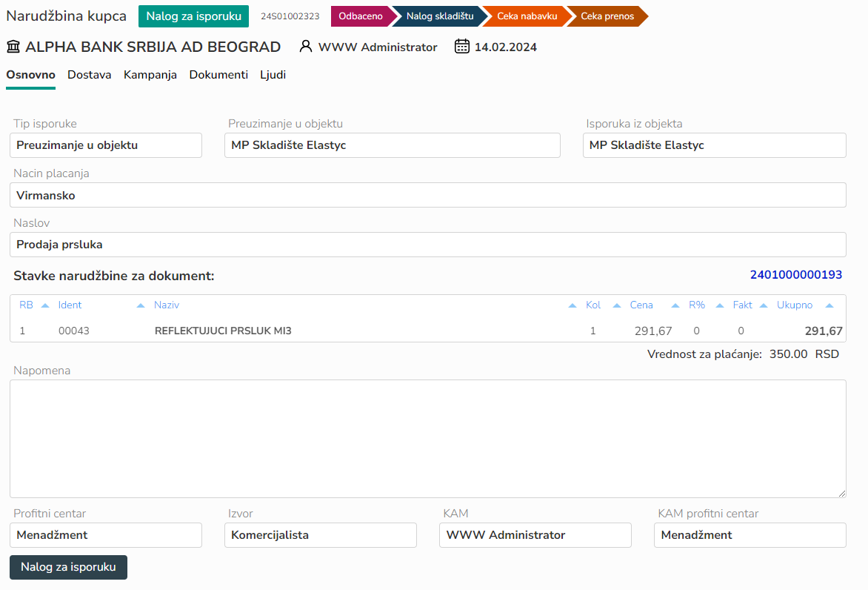This screenshot has width=868, height=590.
Task: Click the ident cell 00043
Action: coord(74,331)
